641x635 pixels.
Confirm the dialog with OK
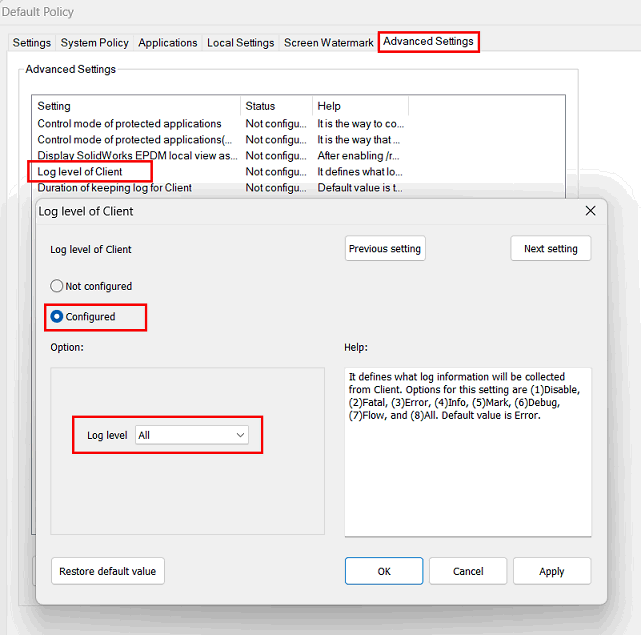point(384,571)
